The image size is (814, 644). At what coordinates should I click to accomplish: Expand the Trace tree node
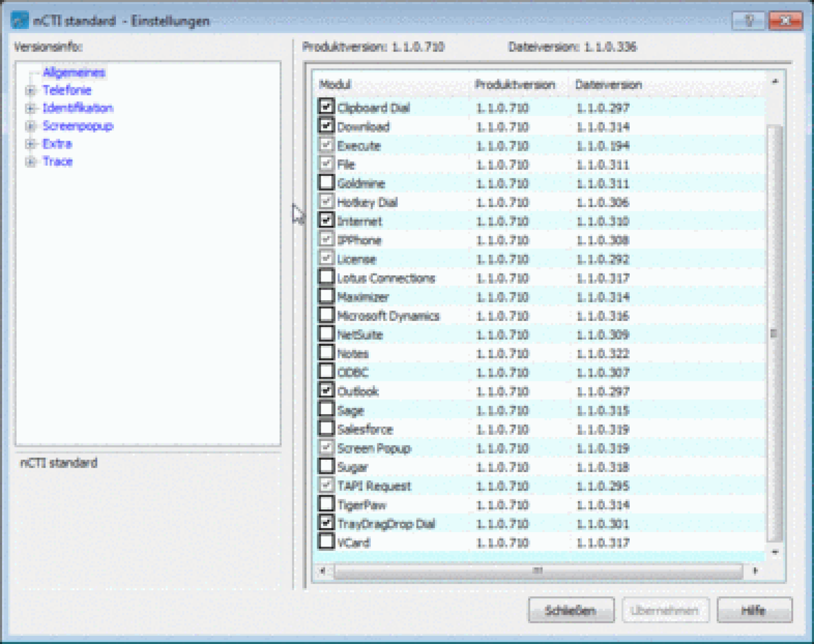[x=30, y=162]
